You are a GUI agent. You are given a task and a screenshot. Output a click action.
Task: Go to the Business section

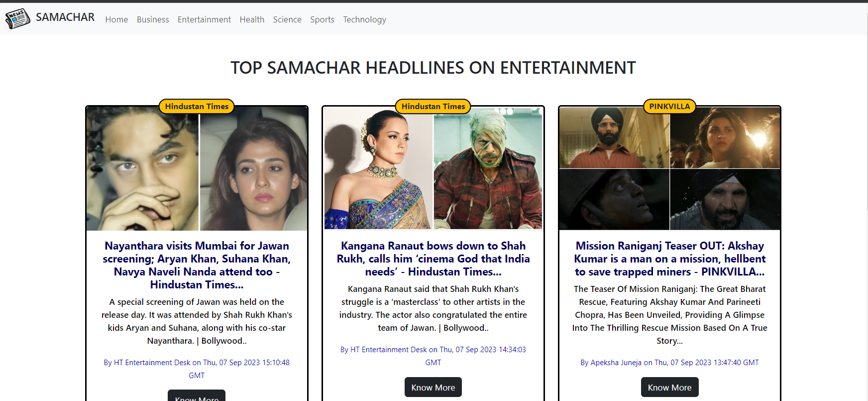pos(153,19)
